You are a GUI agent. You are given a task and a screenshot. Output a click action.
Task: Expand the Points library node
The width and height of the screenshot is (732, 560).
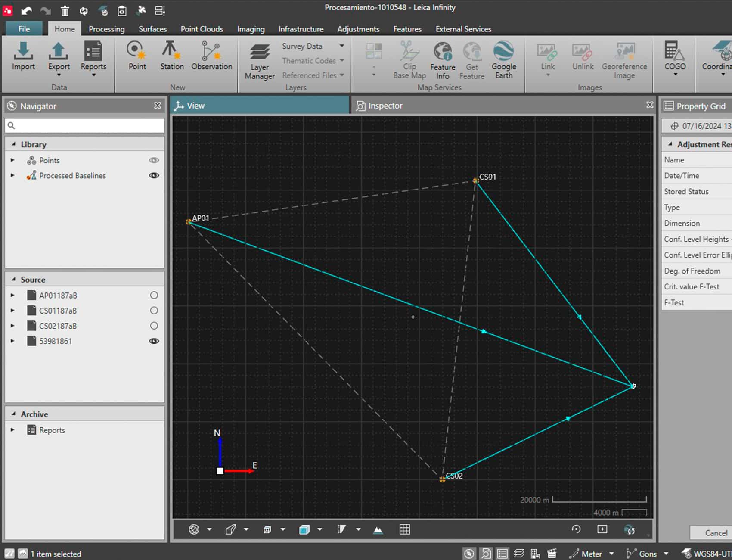pyautogui.click(x=12, y=160)
